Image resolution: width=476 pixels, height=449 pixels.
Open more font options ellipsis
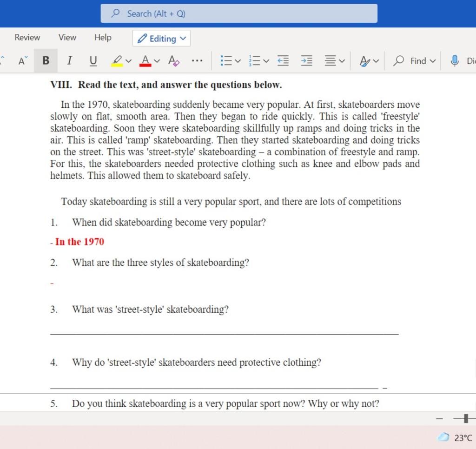197,61
